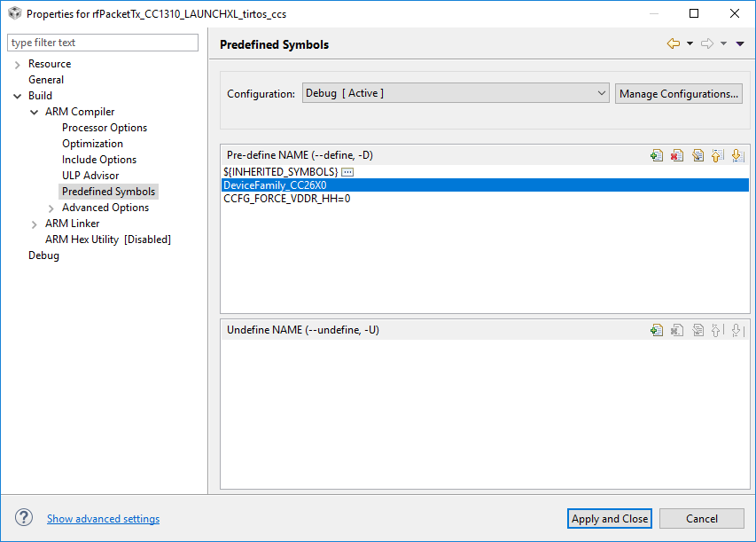Maximize the Properties window
Image resolution: width=756 pixels, height=542 pixels.
[694, 13]
